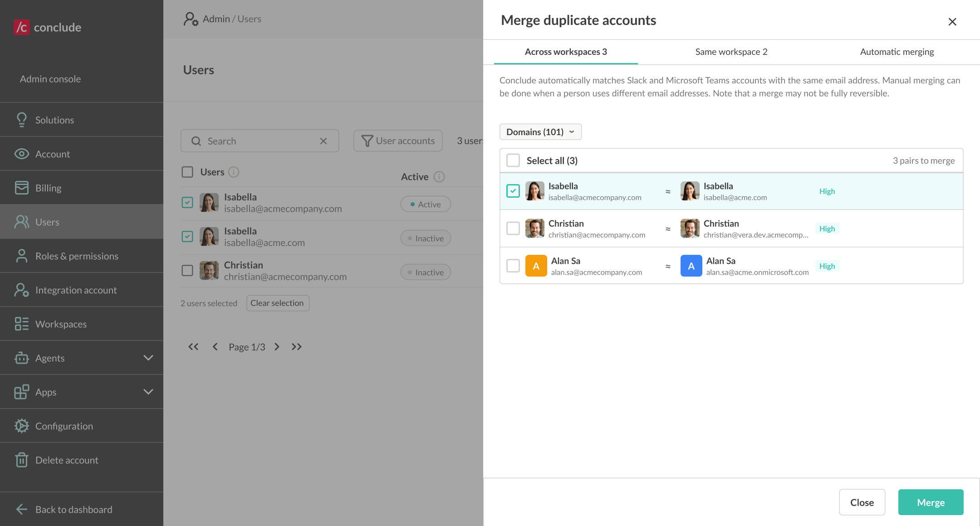Check the Christian merge pair checkbox
Viewport: 980px width, 526px height.
513,229
